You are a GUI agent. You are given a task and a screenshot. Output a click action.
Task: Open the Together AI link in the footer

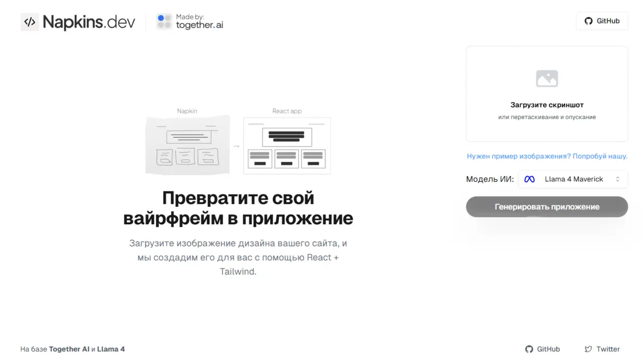[69, 349]
